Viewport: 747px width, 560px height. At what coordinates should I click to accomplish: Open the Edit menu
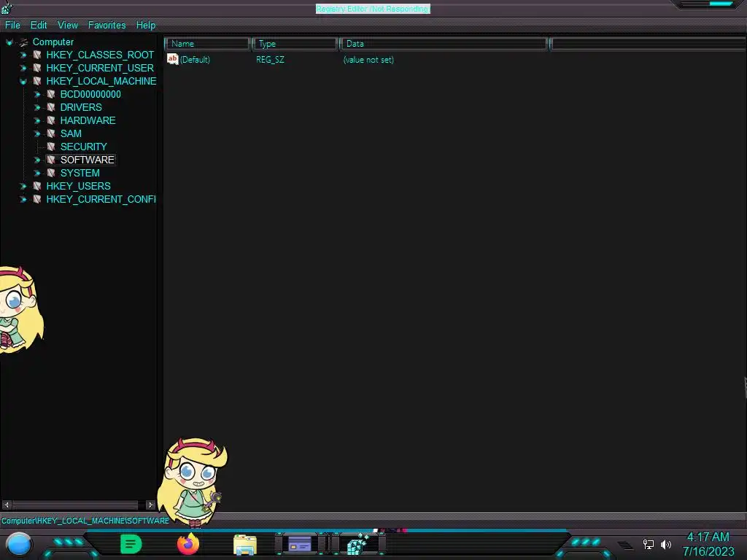[x=39, y=26]
